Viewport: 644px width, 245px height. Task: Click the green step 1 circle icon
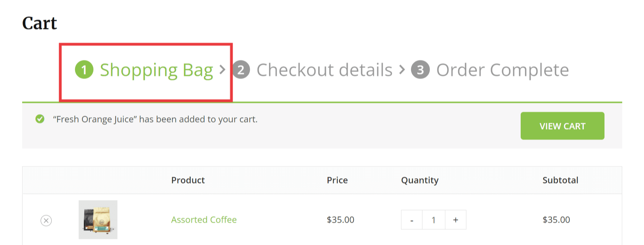84,69
